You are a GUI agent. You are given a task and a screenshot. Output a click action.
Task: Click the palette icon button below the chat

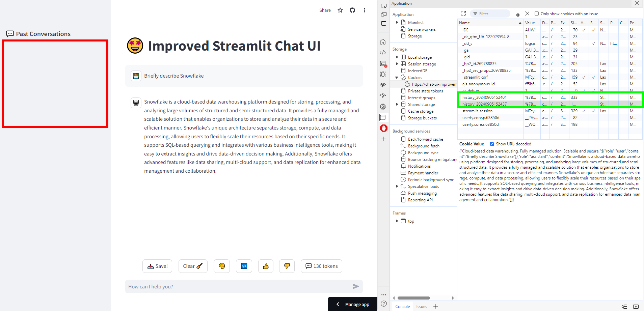[222, 266]
